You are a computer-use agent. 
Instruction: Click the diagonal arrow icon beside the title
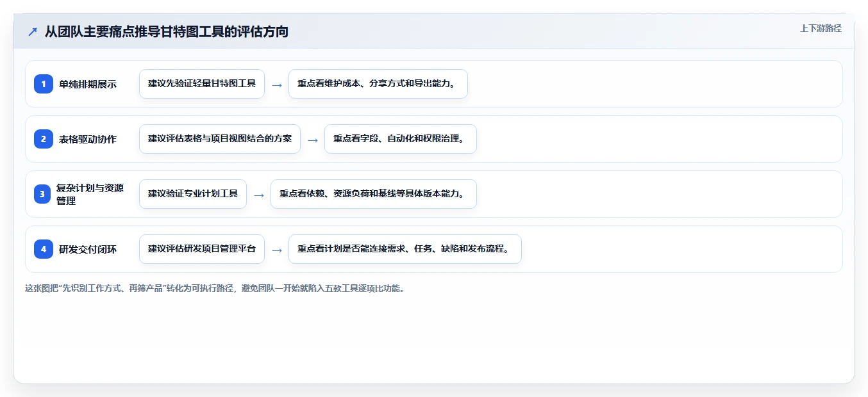click(33, 31)
